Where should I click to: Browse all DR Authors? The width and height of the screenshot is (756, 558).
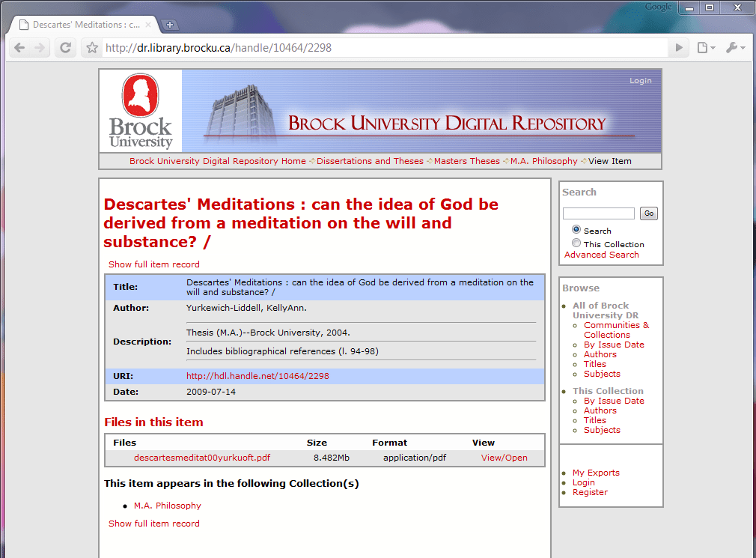coord(600,354)
